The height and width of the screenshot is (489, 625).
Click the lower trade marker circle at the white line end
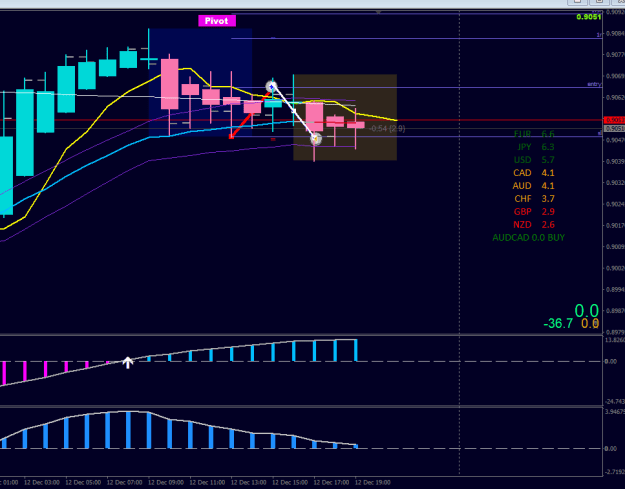316,139
